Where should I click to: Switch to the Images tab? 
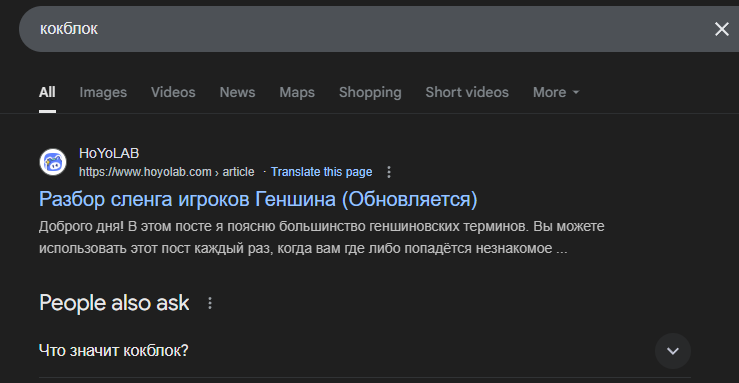pos(103,92)
